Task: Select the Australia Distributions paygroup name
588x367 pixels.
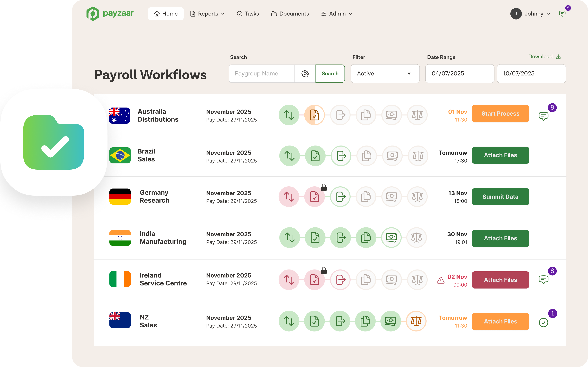Action: coord(158,115)
